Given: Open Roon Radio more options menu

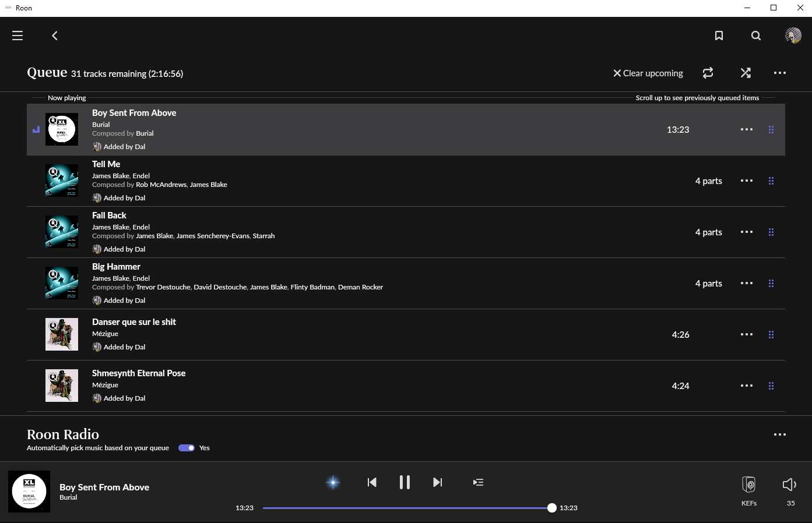Looking at the screenshot, I should 780,434.
